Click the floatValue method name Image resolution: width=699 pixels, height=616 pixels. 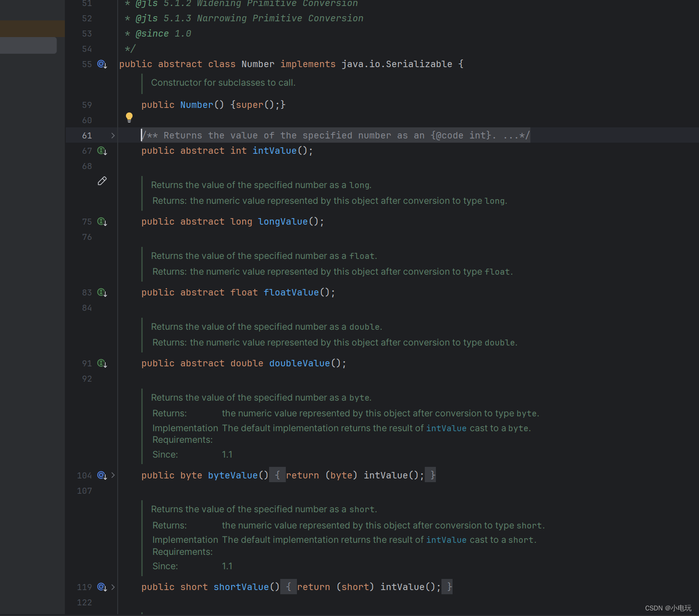pos(291,292)
